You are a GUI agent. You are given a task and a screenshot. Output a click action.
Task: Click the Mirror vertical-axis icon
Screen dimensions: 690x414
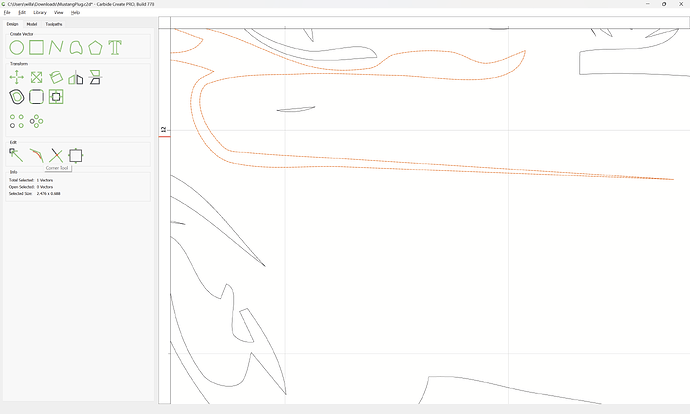(76, 78)
